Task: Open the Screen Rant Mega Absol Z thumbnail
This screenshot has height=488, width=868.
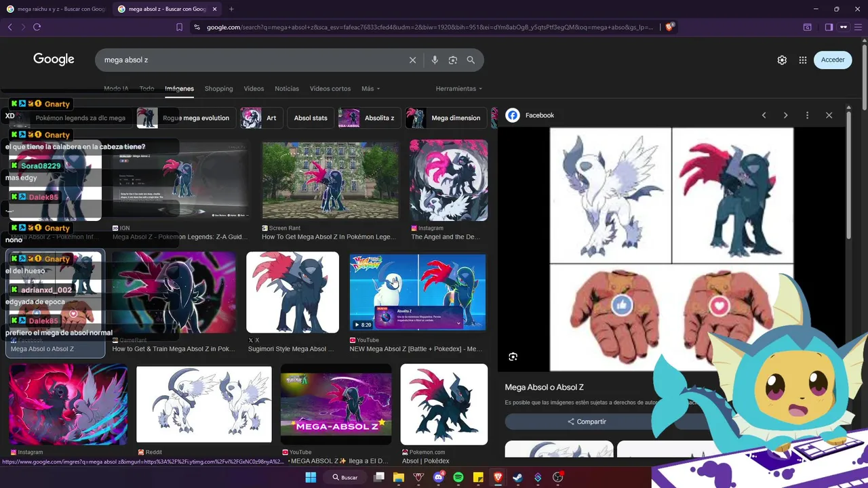Action: (330, 180)
